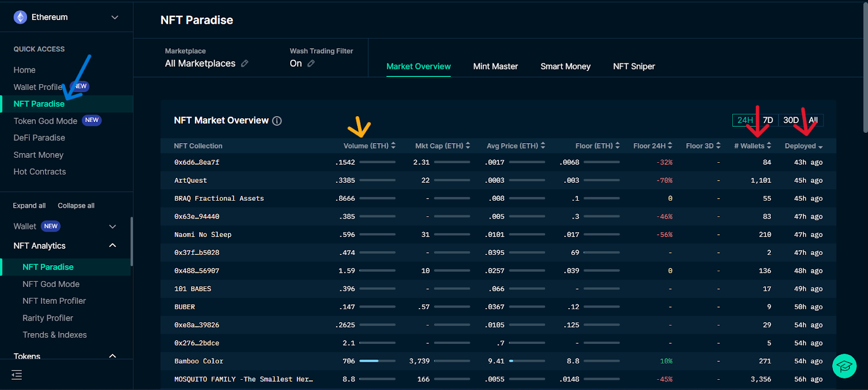This screenshot has height=390, width=868.
Task: Edit the Wash Trading Filter pencil icon
Action: [x=311, y=63]
